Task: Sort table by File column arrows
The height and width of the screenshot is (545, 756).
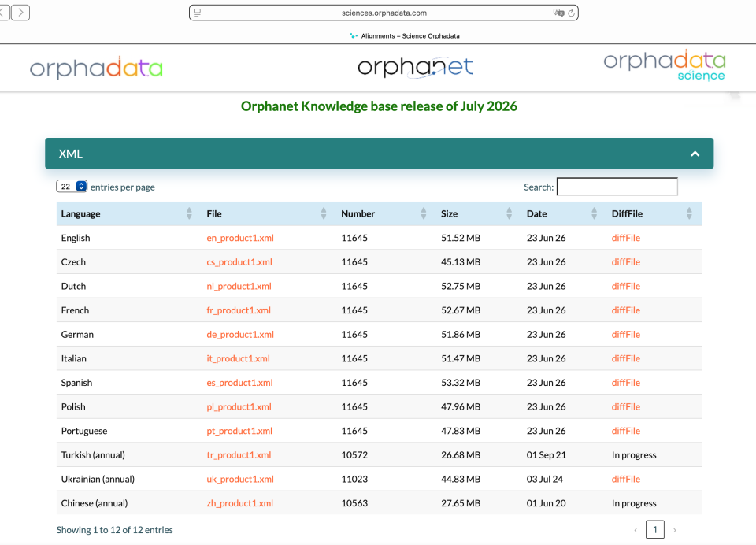Action: click(324, 213)
